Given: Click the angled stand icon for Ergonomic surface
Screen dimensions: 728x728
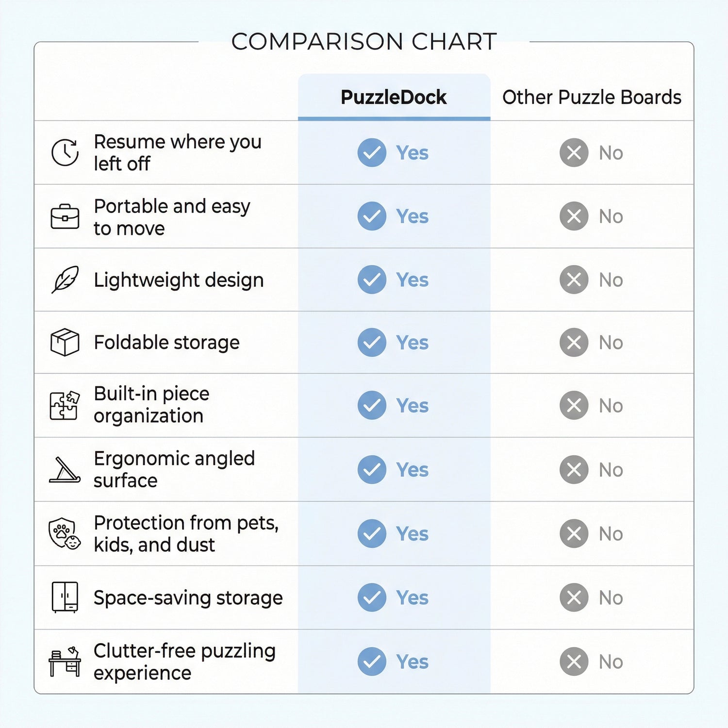Looking at the screenshot, I should [x=65, y=470].
